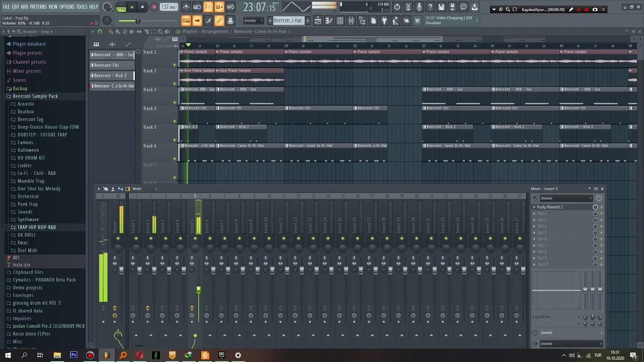Toggle the link/multilink controllers button
644x362 pixels.
tap(219, 21)
